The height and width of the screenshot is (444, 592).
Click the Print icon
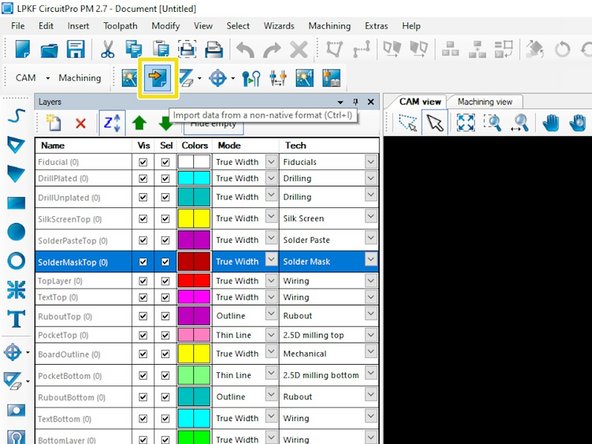(x=214, y=49)
